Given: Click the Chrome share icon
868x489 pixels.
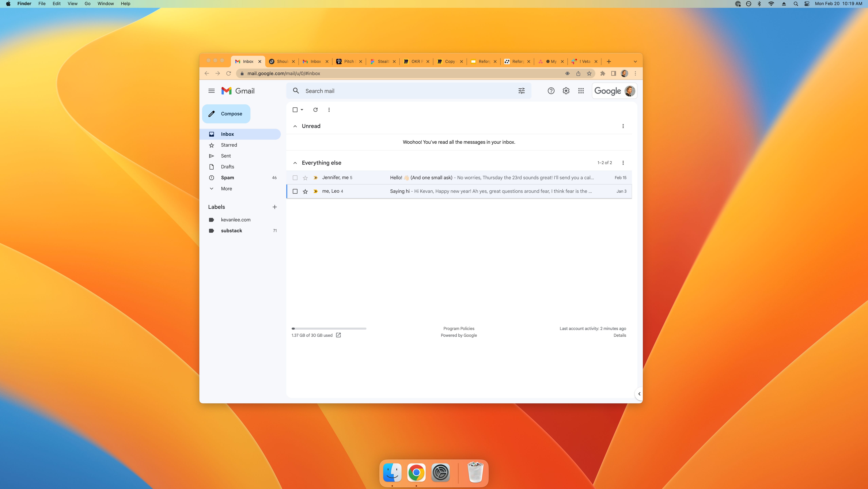Looking at the screenshot, I should pos(578,73).
